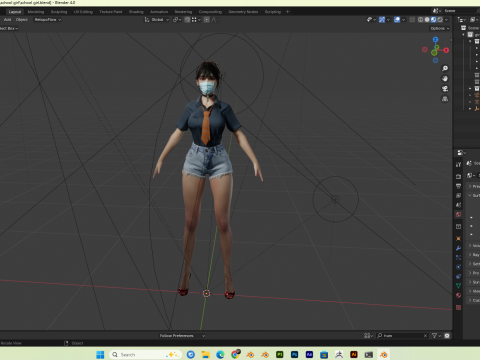Click the blue Z axis on navigation gizmo
This screenshot has height=360, width=480.
point(435,40)
